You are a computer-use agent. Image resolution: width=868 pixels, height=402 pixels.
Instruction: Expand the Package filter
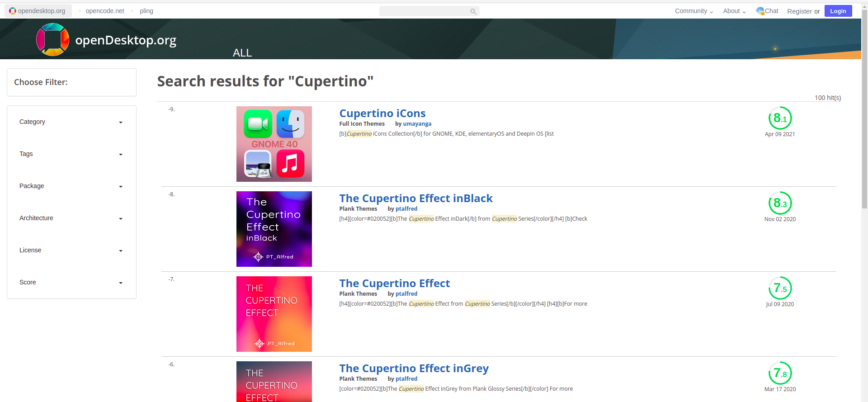(x=71, y=186)
